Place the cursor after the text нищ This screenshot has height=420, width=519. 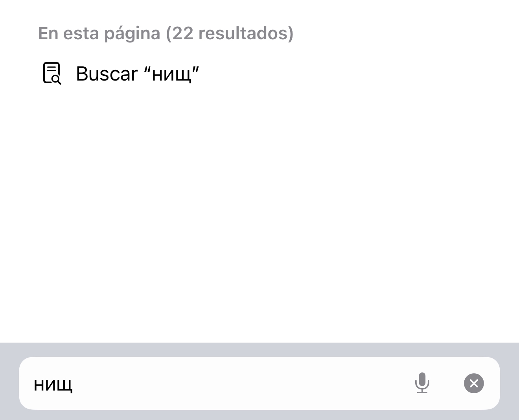pos(74,384)
